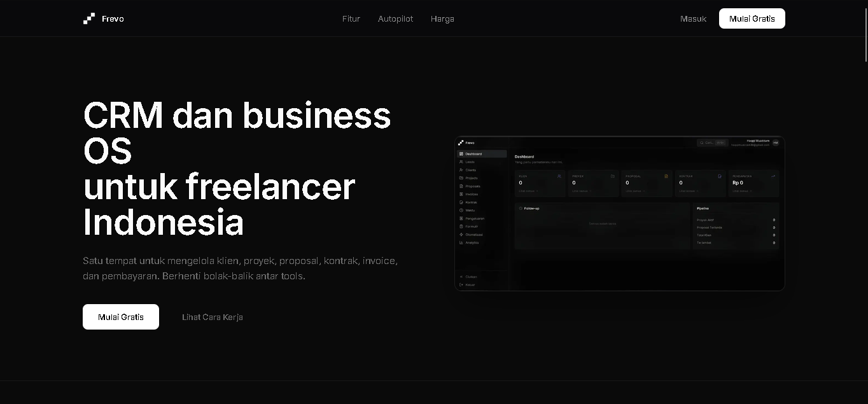Click the Lihat Cara Kerja link
Viewport: 868px width, 404px height.
(213, 317)
